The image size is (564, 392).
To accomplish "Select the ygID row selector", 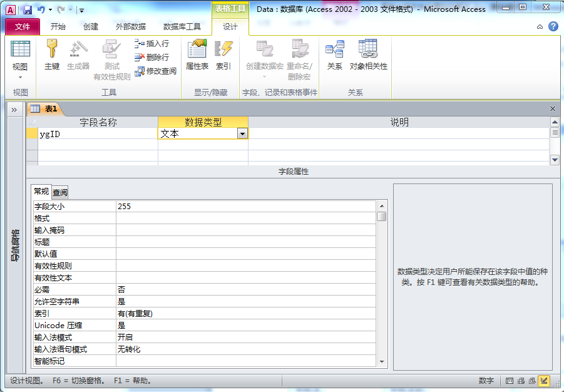I will tap(32, 134).
